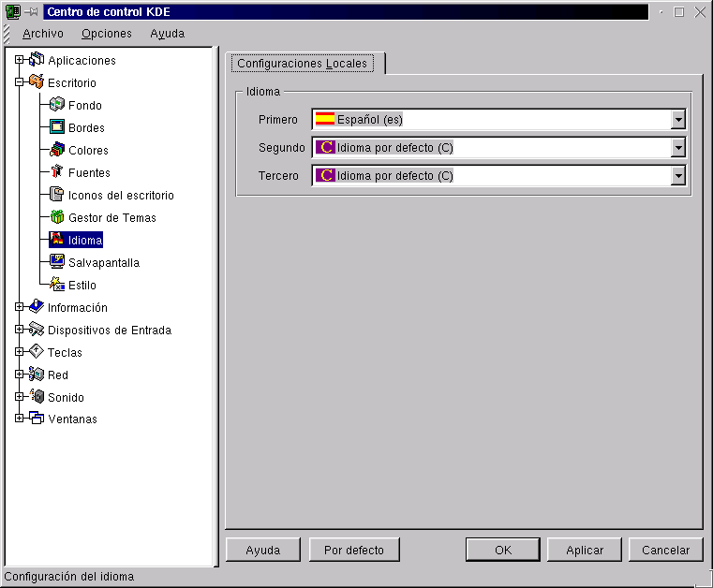Open the Primero language dropdown
The width and height of the screenshot is (713, 588).
point(678,120)
